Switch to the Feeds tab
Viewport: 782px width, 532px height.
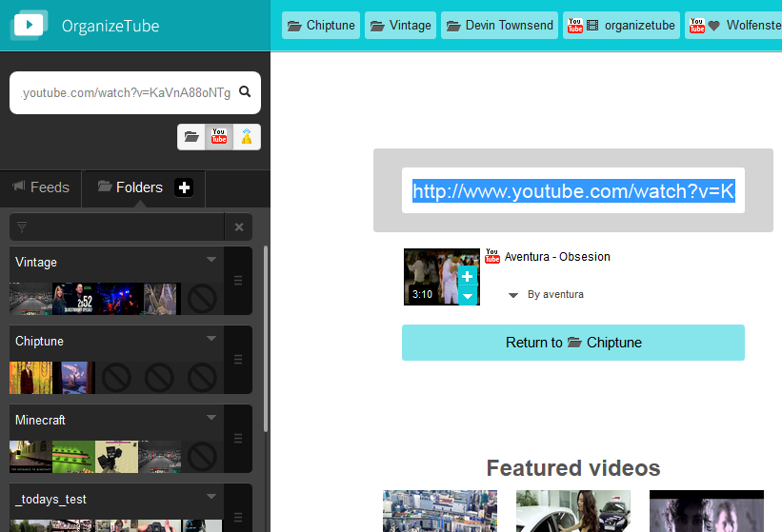(41, 187)
